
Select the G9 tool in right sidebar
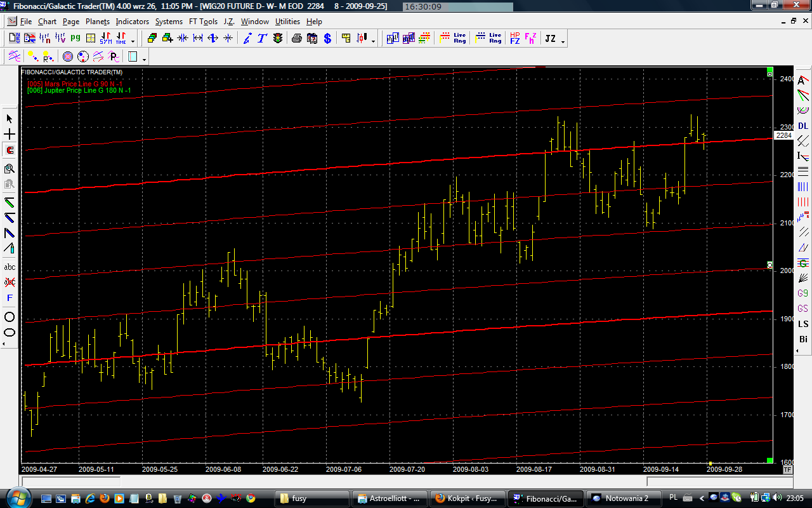pyautogui.click(x=803, y=293)
